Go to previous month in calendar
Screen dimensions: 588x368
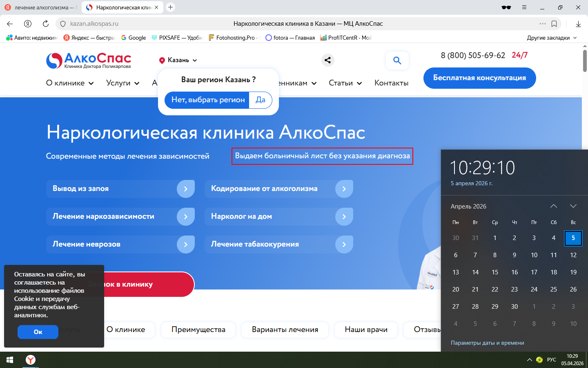point(554,206)
